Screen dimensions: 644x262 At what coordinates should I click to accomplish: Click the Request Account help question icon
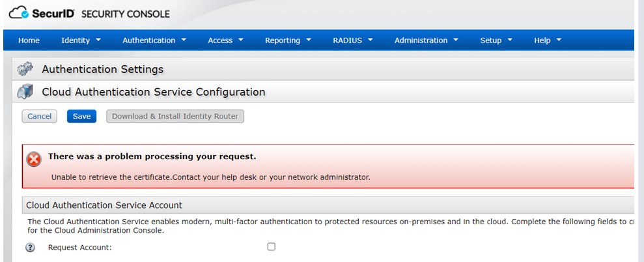[x=30, y=248]
